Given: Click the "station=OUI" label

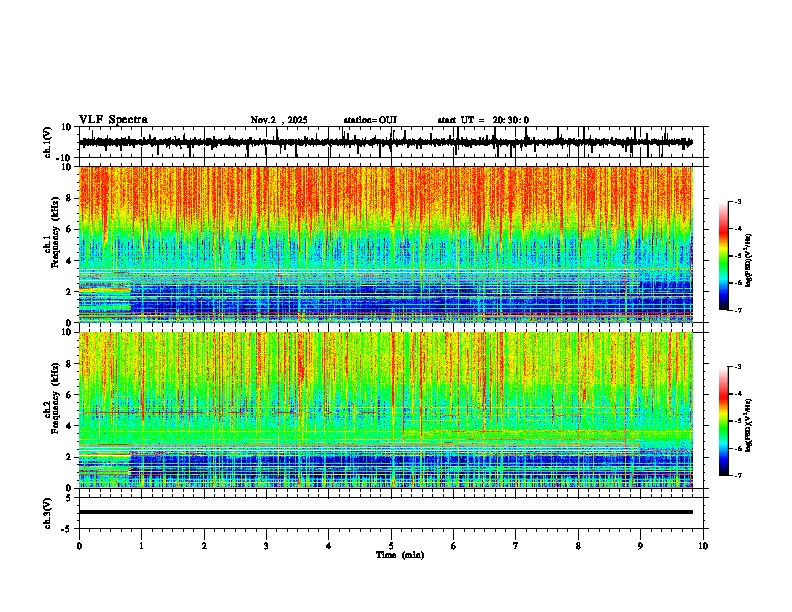Looking at the screenshot, I should point(370,120).
